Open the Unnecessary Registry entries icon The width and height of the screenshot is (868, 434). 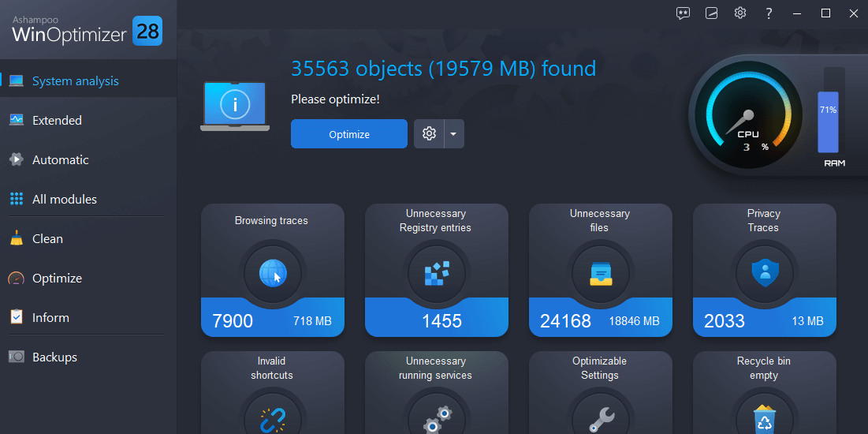(x=437, y=274)
